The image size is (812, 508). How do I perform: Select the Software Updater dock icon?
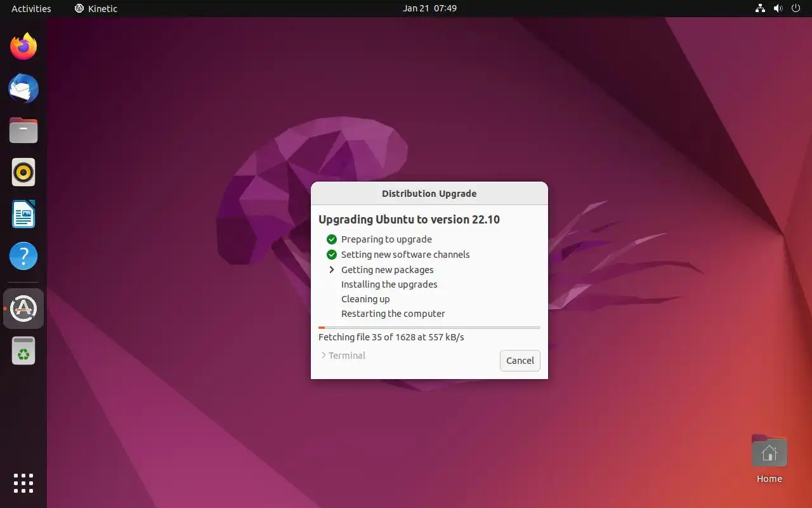click(x=23, y=309)
